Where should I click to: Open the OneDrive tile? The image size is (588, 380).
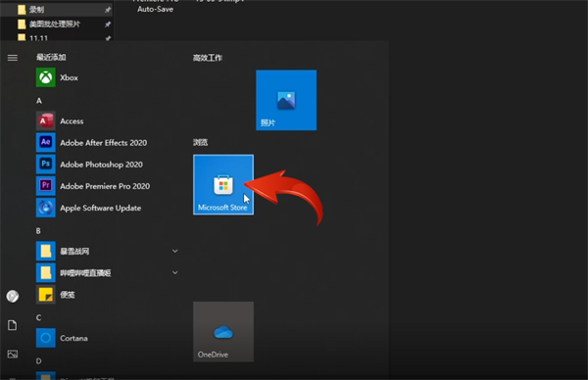[223, 332]
